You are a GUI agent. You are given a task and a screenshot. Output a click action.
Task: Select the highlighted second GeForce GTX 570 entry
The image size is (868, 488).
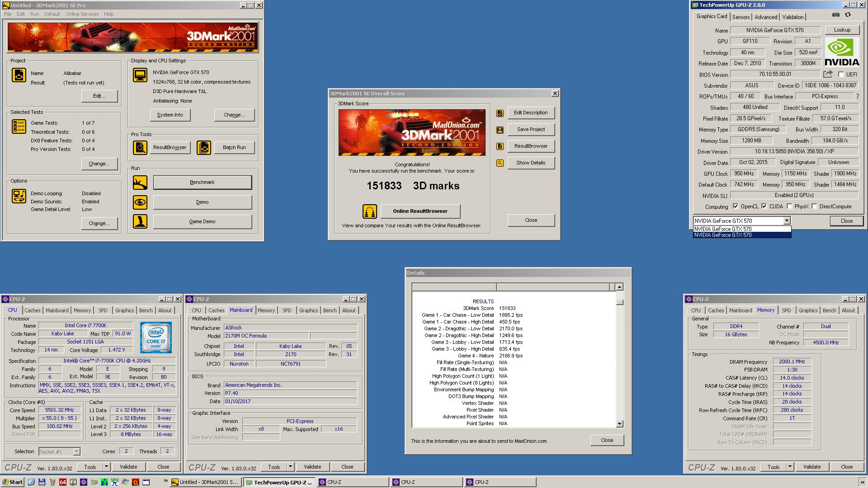click(742, 235)
